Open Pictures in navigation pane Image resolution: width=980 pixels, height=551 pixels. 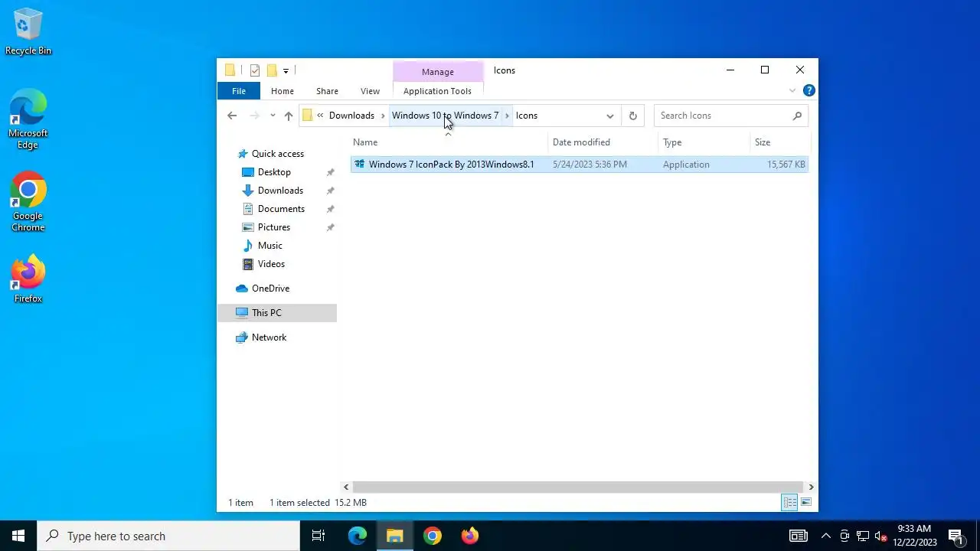pos(274,227)
